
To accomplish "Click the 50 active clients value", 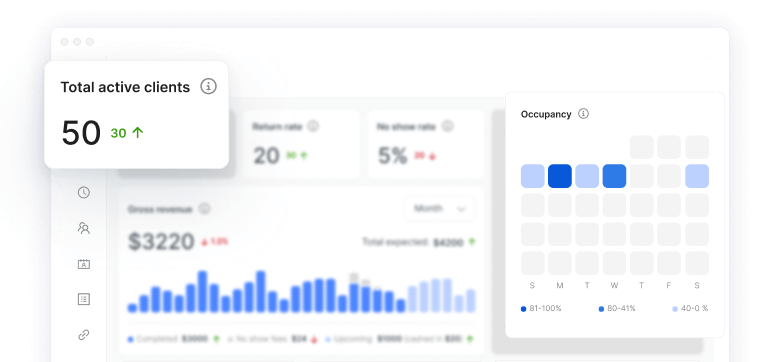I will [81, 133].
